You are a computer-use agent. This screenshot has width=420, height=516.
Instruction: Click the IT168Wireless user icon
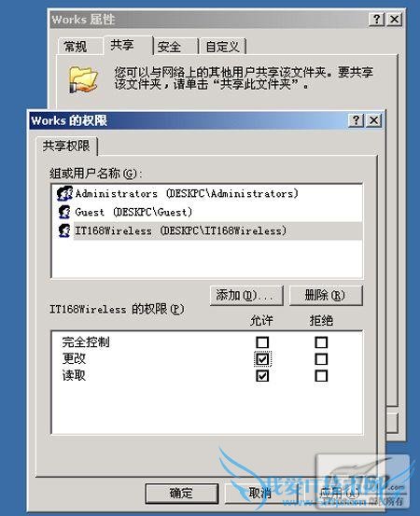64,230
